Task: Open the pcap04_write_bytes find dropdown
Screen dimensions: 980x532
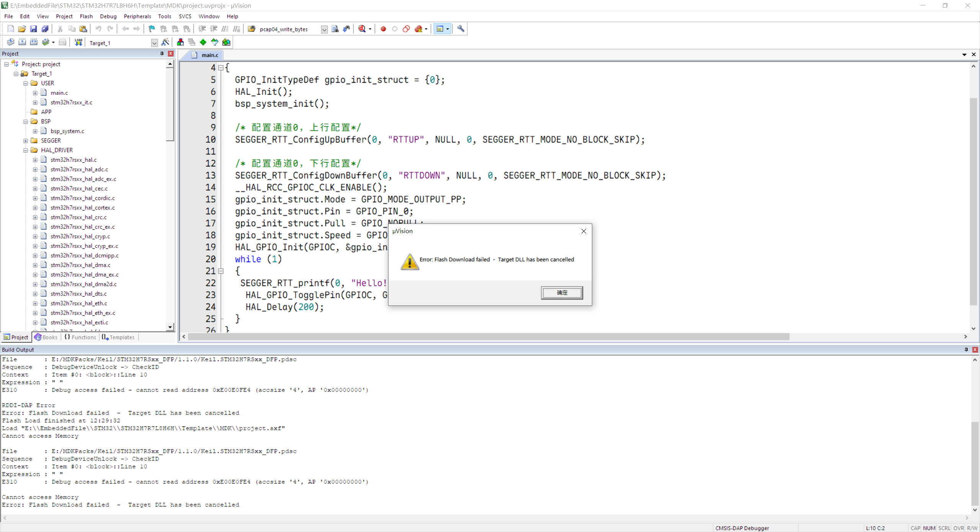Action: pyautogui.click(x=324, y=29)
